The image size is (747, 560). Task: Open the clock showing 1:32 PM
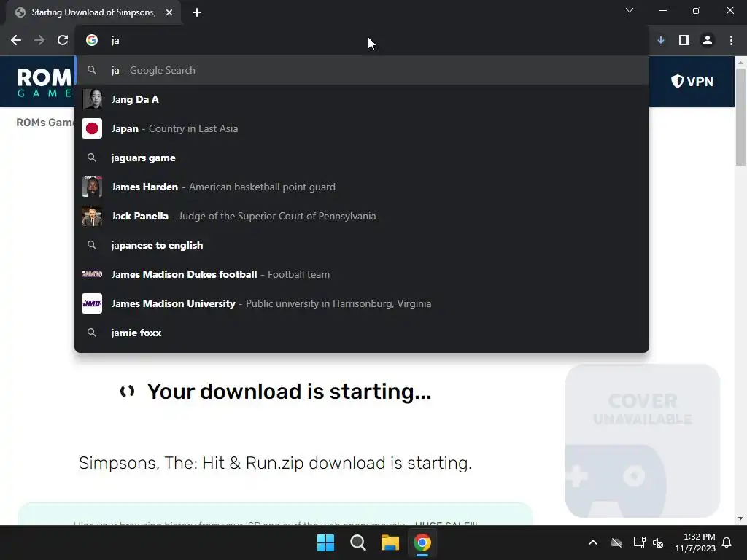(x=695, y=542)
